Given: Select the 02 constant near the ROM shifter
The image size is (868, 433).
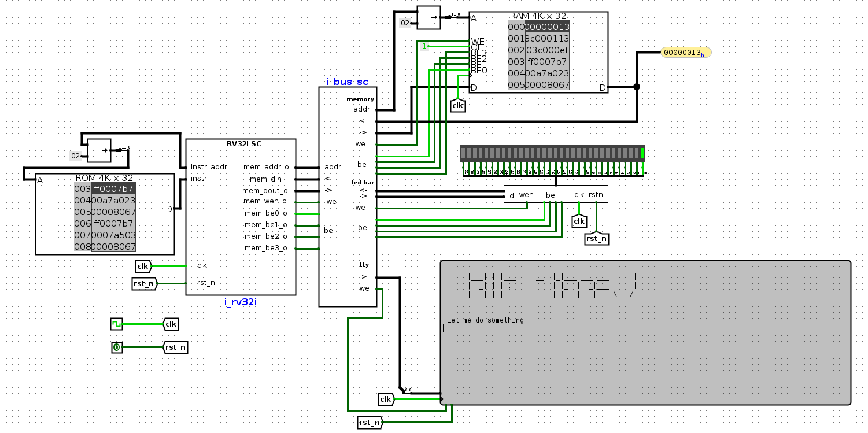Looking at the screenshot, I should [x=75, y=156].
